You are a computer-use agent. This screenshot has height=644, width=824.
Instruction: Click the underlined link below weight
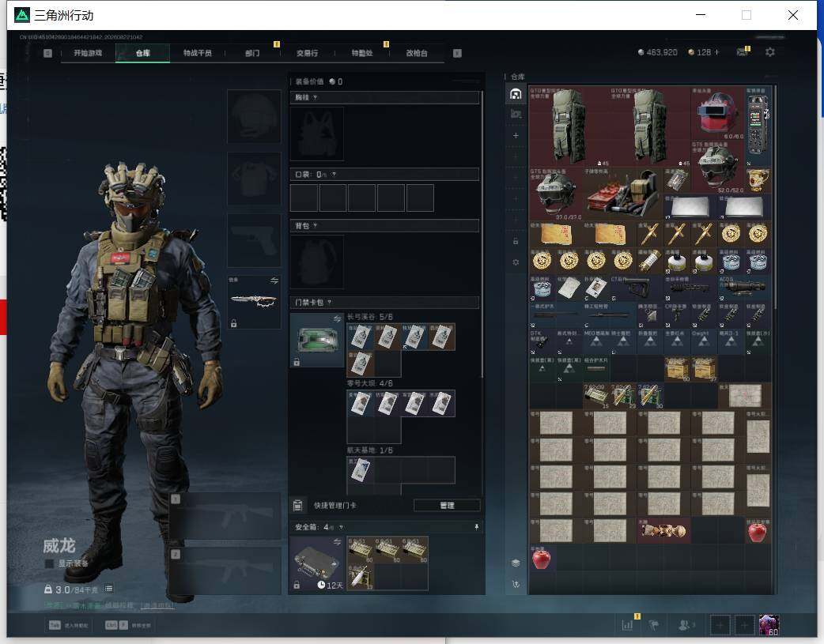(x=157, y=605)
